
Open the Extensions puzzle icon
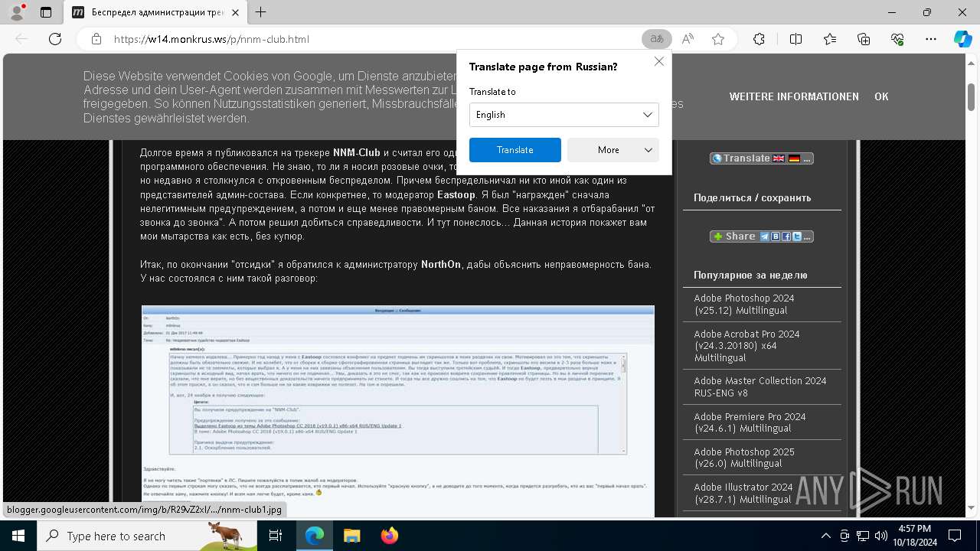[x=759, y=39]
